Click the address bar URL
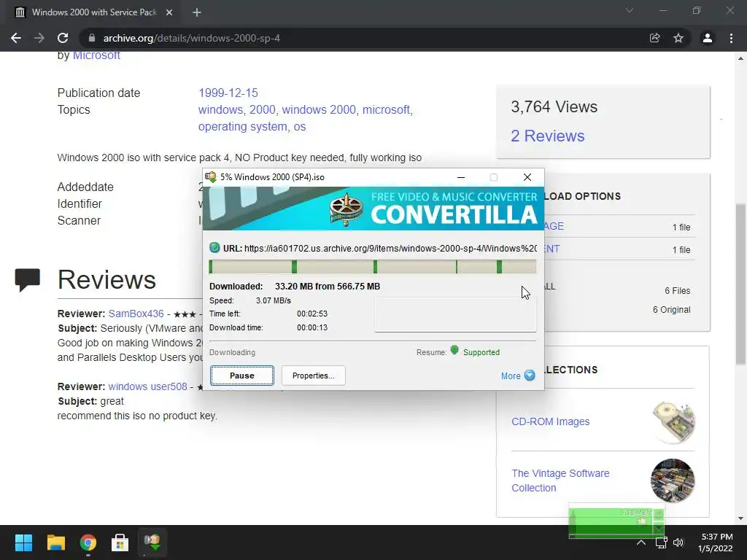Viewport: 747px width, 560px height. 192,38
